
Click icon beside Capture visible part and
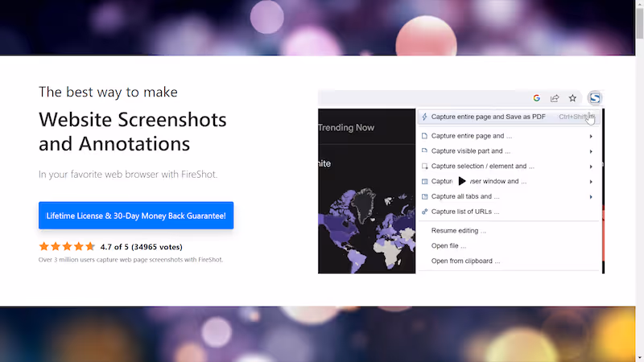(424, 151)
